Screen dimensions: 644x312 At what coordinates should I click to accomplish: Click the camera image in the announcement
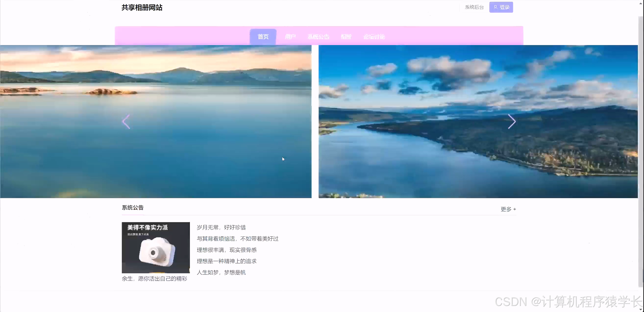(x=156, y=248)
